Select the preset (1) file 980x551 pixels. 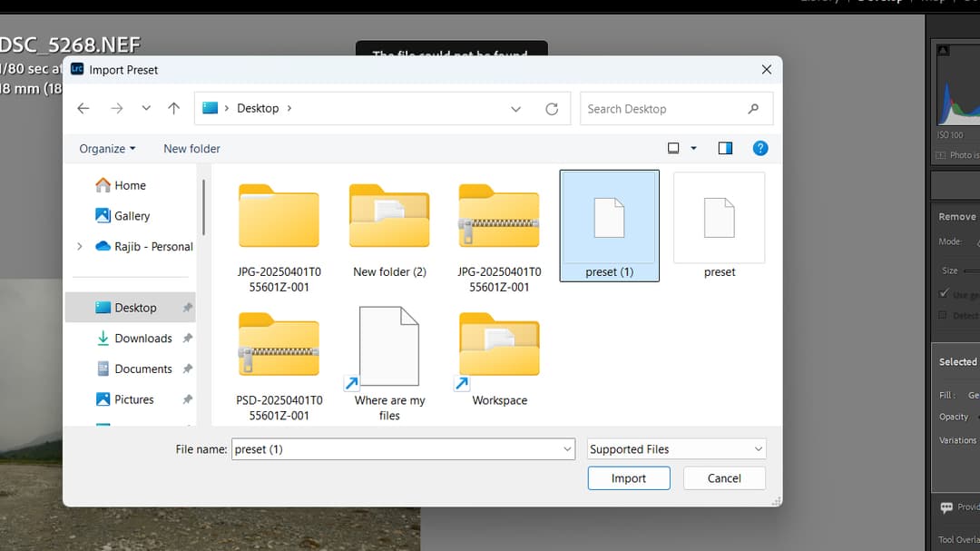tap(610, 226)
